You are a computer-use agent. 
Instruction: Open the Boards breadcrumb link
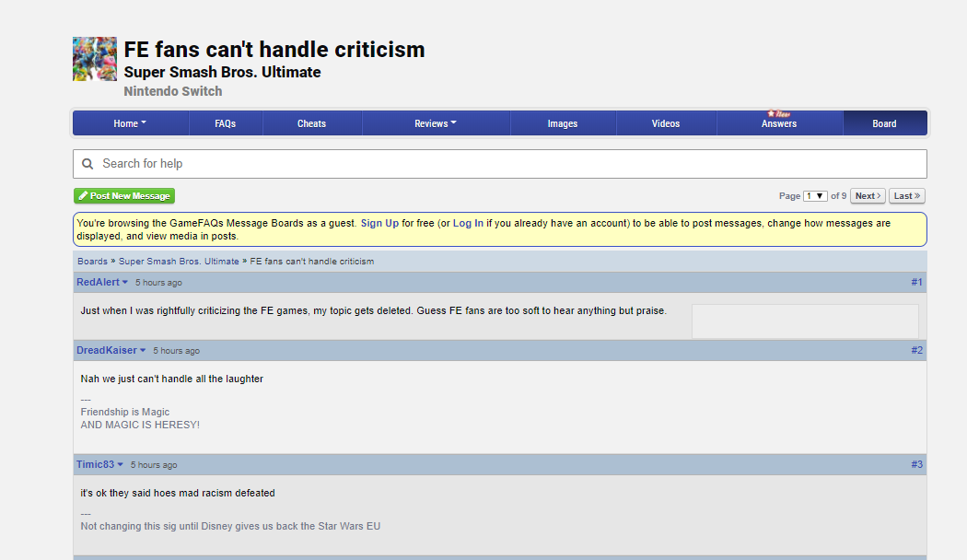tap(92, 261)
